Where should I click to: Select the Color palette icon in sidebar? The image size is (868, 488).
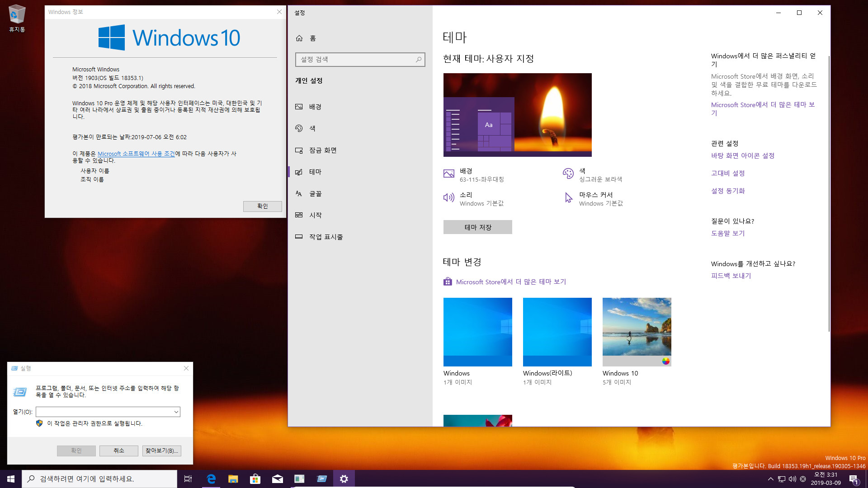point(299,129)
